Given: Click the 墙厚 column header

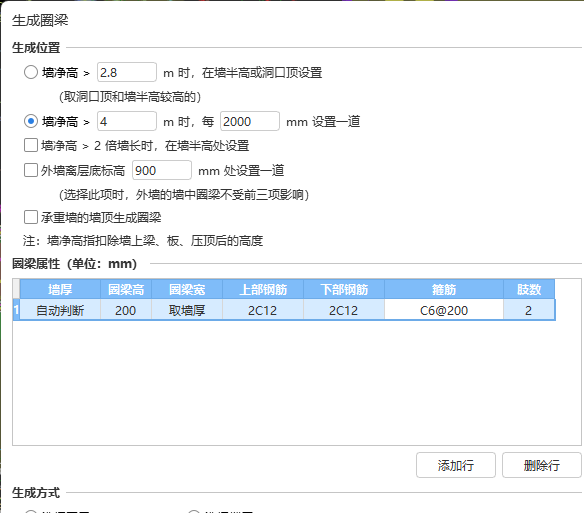Looking at the screenshot, I should pos(60,289).
